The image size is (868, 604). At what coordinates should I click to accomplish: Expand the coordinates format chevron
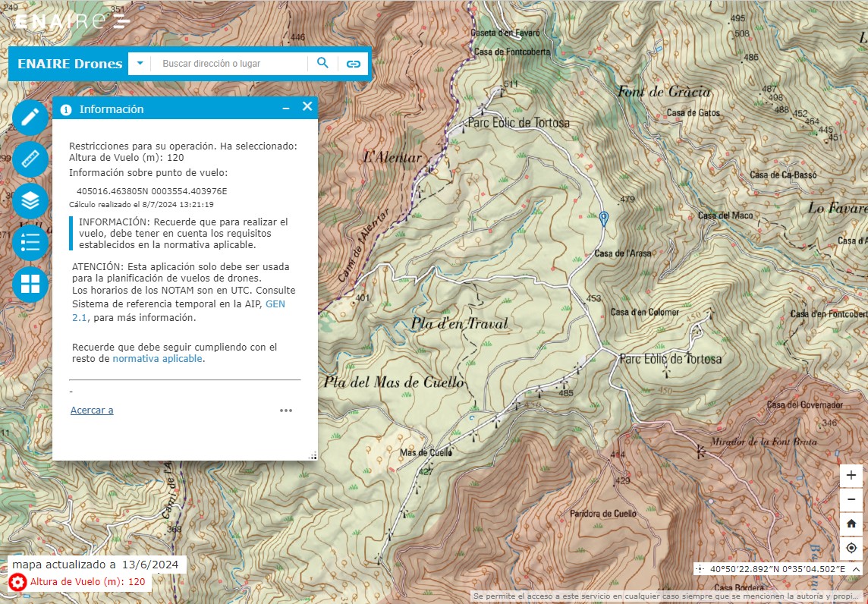tap(856, 569)
